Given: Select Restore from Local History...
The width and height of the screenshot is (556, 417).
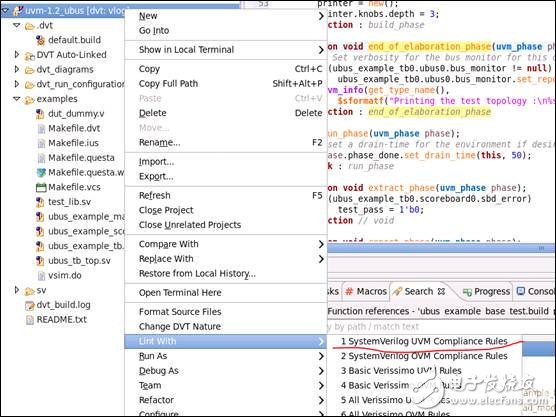Looking at the screenshot, I should click(226, 274).
